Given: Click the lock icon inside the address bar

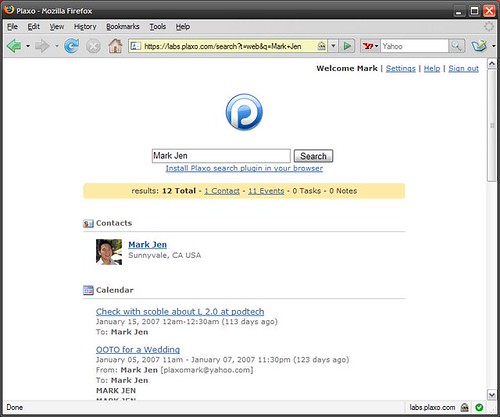Looking at the screenshot, I should pyautogui.click(x=321, y=46).
